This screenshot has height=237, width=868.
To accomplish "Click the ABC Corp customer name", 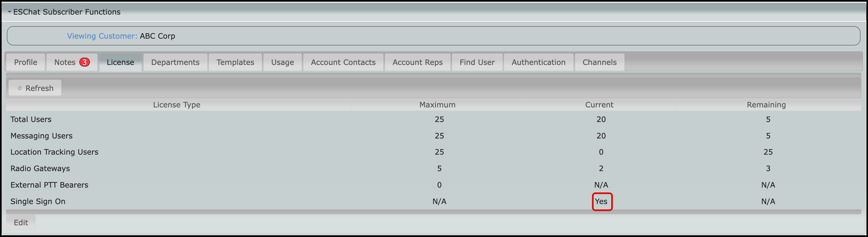I will 157,36.
